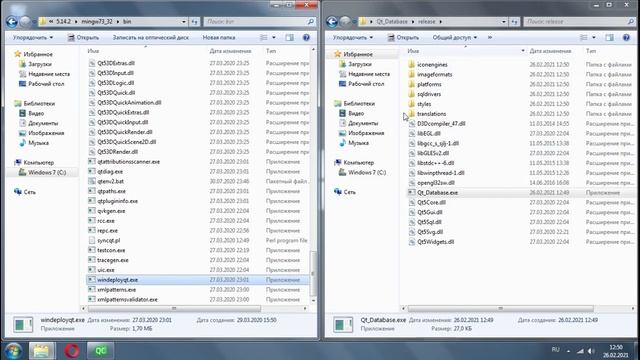Screen dimensions: 640x360
Task: Refresh the left bin folder view
Action: click(x=195, y=22)
